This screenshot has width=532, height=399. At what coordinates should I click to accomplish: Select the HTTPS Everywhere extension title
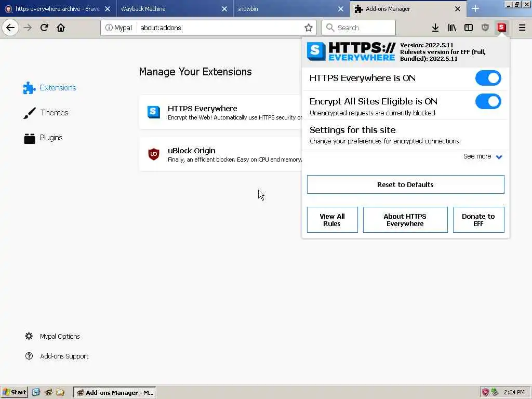coord(203,109)
